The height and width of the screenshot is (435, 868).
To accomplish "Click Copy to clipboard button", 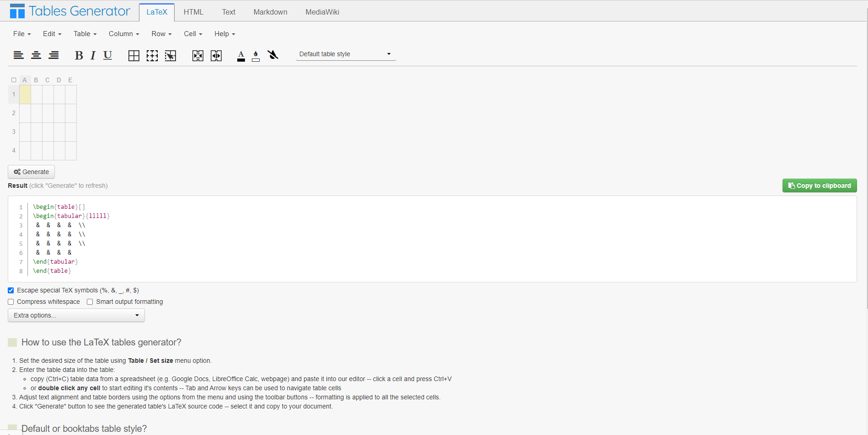I will coord(819,186).
